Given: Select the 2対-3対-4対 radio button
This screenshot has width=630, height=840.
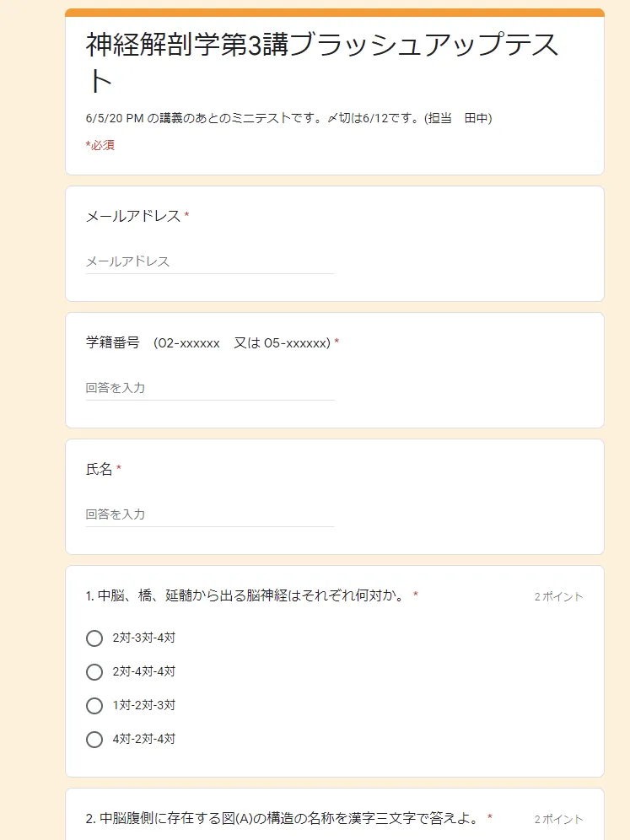Looking at the screenshot, I should 94,638.
